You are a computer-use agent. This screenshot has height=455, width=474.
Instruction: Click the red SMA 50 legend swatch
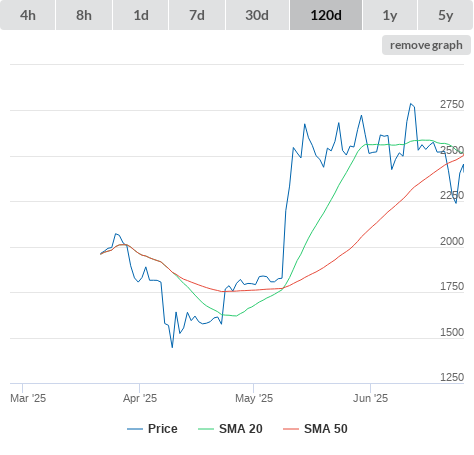[291, 429]
